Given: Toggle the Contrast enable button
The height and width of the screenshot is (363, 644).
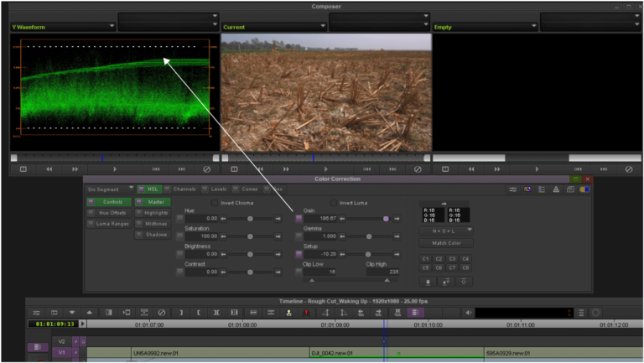Looking at the screenshot, I should 180,272.
